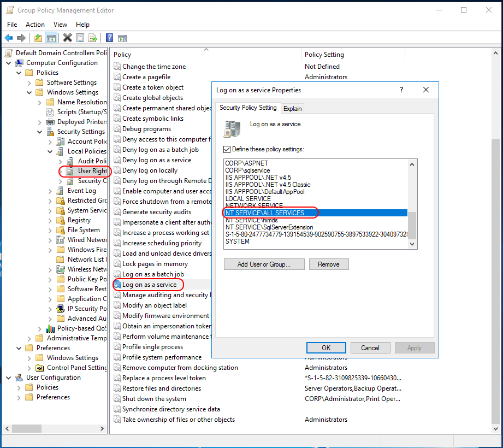Switch to the Explain tab

point(292,109)
